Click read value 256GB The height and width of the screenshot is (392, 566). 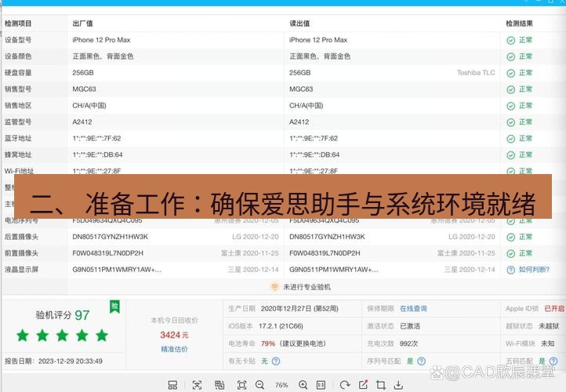click(300, 73)
